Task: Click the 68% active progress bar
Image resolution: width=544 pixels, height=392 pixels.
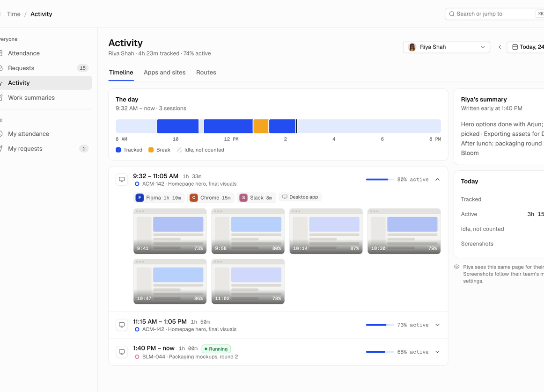Action: click(380, 352)
